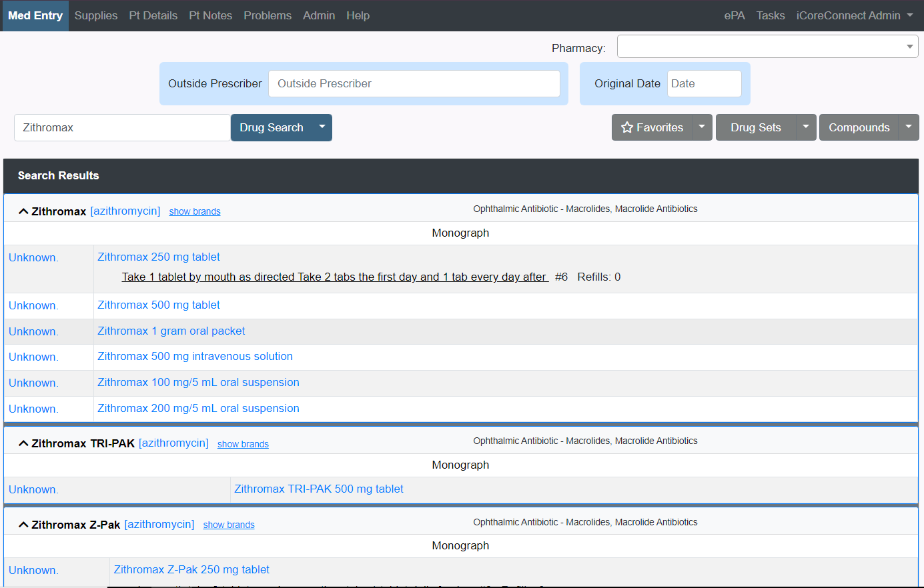The height and width of the screenshot is (588, 924).
Task: Focus the Original Date field
Action: (x=704, y=83)
